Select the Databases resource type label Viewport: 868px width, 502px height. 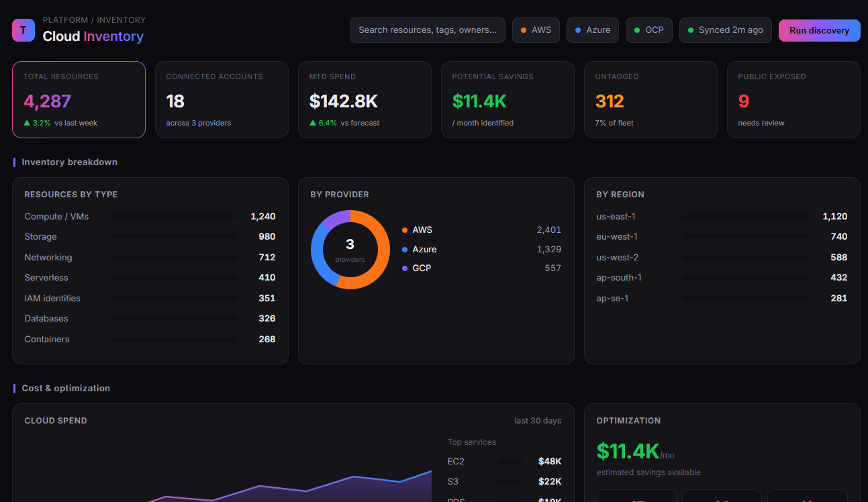tap(46, 318)
